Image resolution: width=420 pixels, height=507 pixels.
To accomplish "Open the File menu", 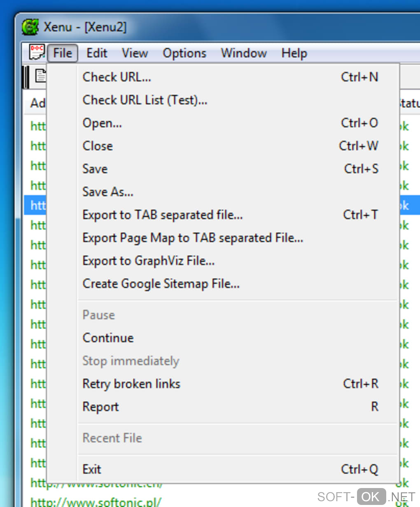I will click(x=63, y=53).
